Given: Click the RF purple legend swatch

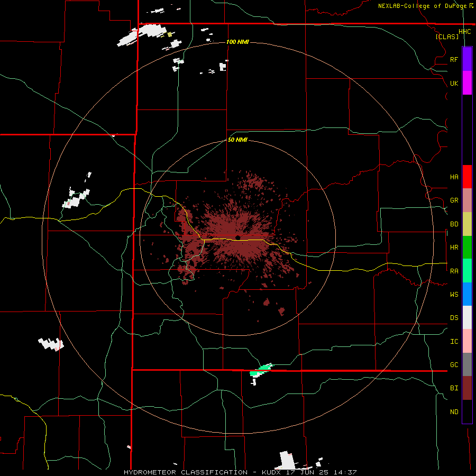Looking at the screenshot, I should click(467, 59).
